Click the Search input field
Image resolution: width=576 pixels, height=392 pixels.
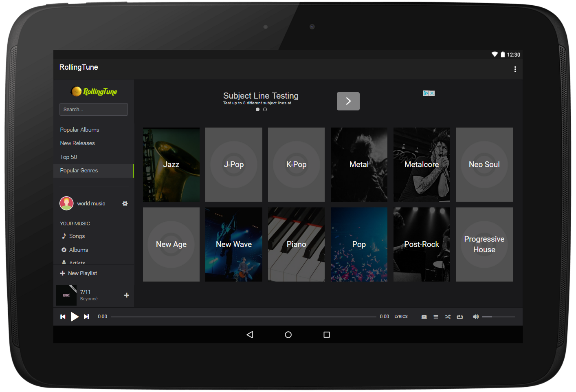tap(94, 109)
